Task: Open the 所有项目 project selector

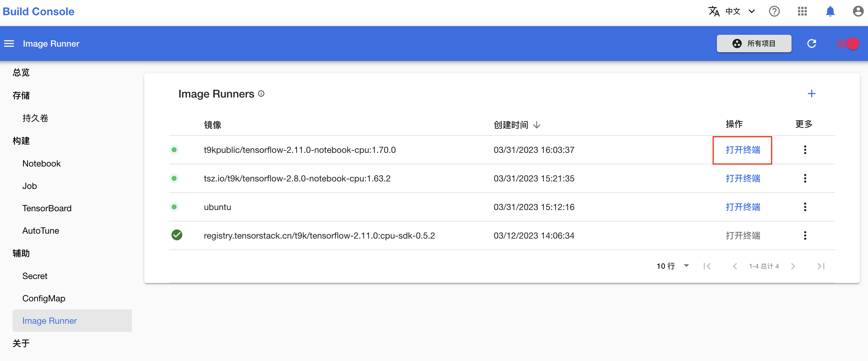Action: tap(754, 43)
